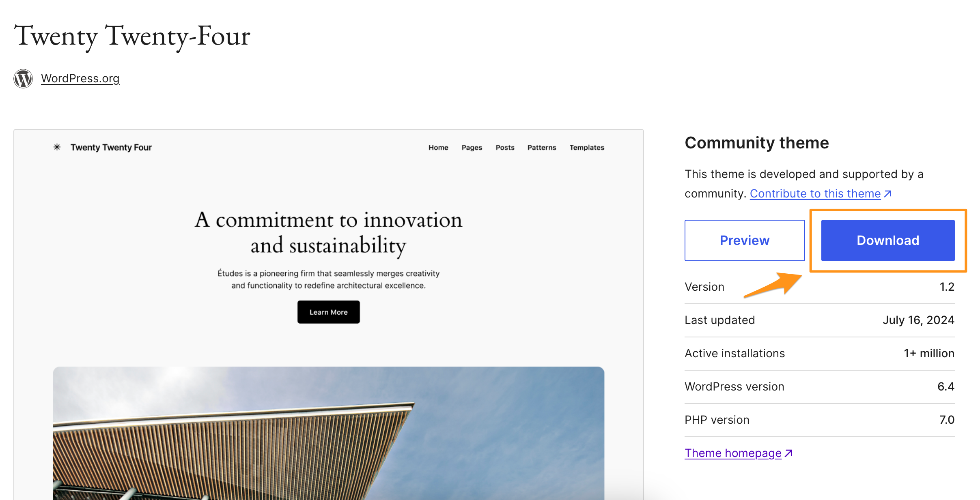Click the commitment to innovation headline
The width and height of the screenshot is (980, 500).
tap(328, 232)
